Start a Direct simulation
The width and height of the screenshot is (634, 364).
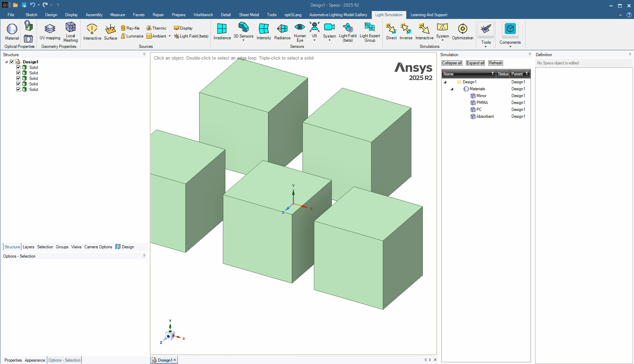(x=391, y=32)
